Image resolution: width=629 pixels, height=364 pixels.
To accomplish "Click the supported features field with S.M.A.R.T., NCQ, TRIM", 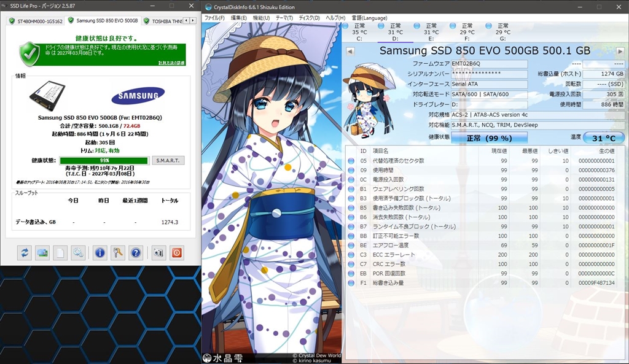I will point(537,125).
